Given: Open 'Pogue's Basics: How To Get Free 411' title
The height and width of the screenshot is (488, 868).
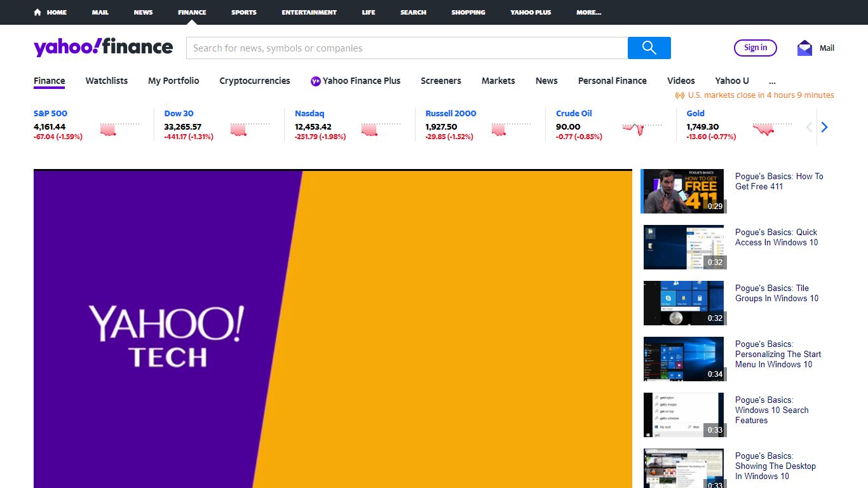Looking at the screenshot, I should coord(779,181).
